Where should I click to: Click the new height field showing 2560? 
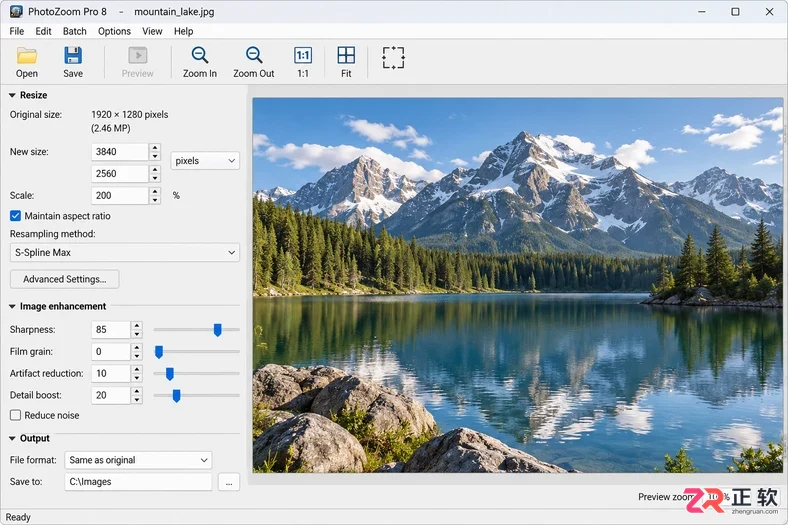click(120, 174)
